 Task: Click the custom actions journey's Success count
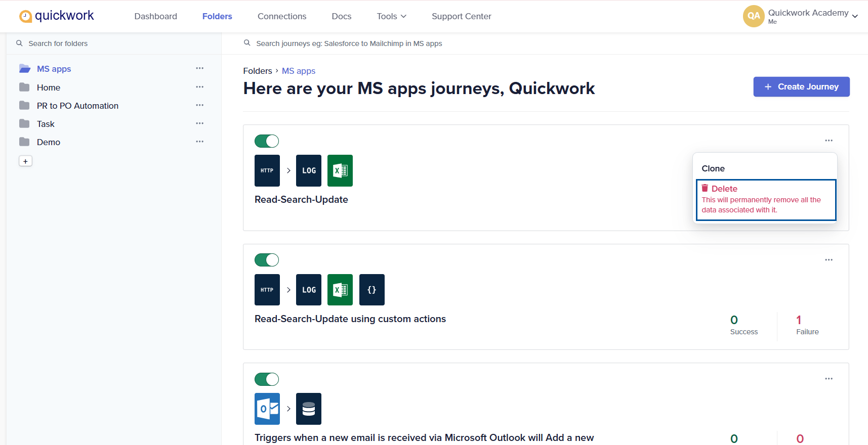pos(744,325)
